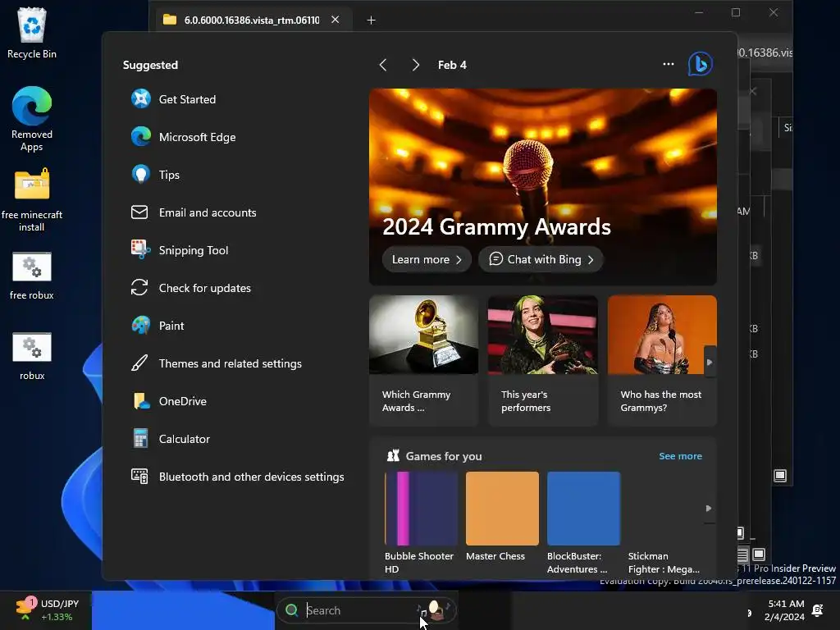Launch Microsoft Edge from suggested apps

click(x=183, y=137)
